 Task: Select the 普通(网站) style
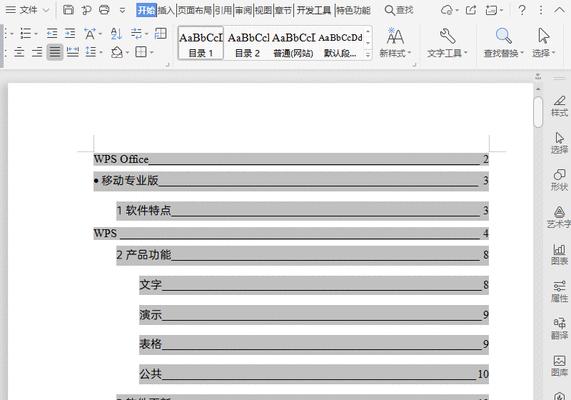[293, 43]
